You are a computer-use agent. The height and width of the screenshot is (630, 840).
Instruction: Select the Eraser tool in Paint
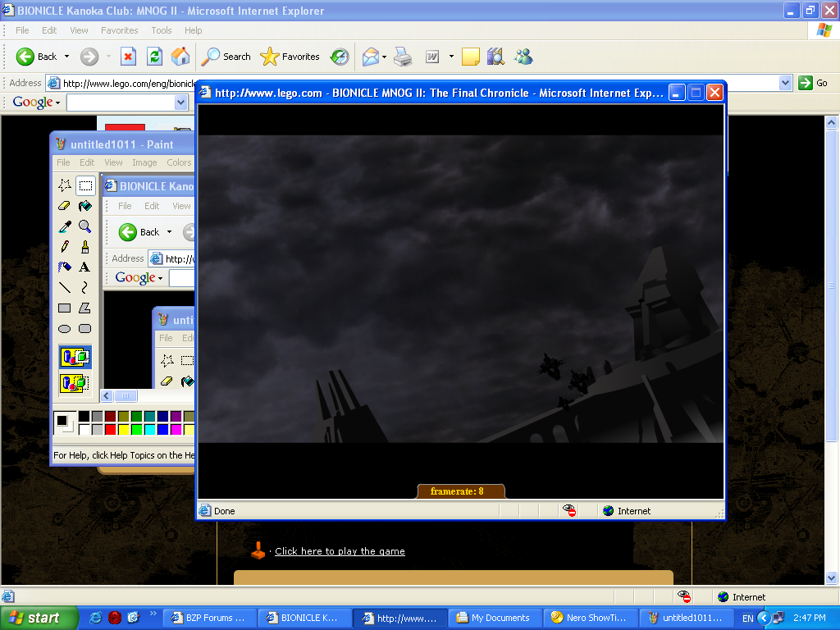pos(65,206)
